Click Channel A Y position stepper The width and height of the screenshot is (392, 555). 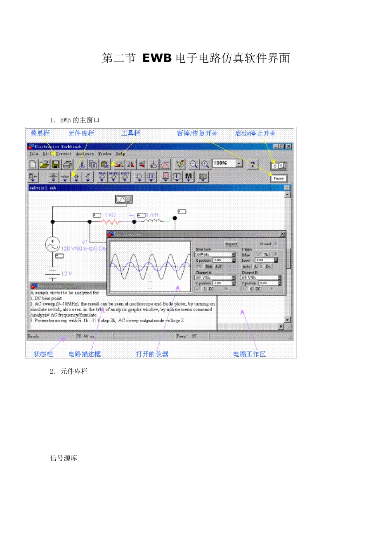pos(234,283)
